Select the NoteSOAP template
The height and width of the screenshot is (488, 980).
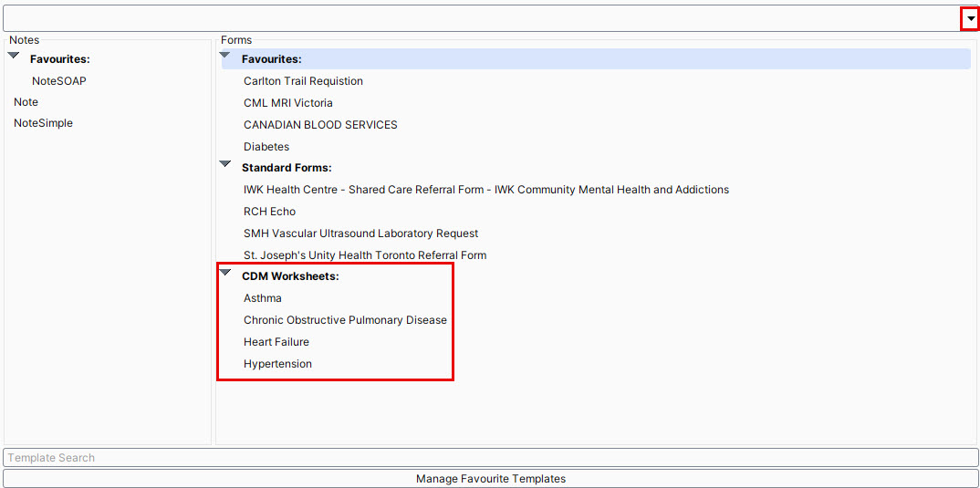coord(59,81)
